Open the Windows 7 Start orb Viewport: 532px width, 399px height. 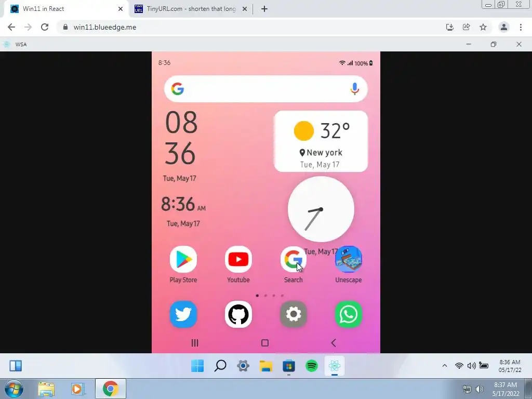pyautogui.click(x=14, y=389)
